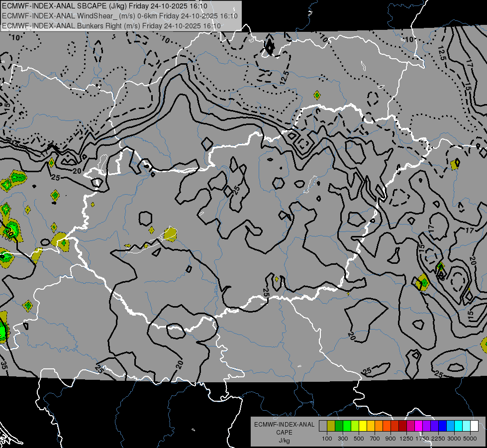Click the legend value 5000

(x=470, y=439)
